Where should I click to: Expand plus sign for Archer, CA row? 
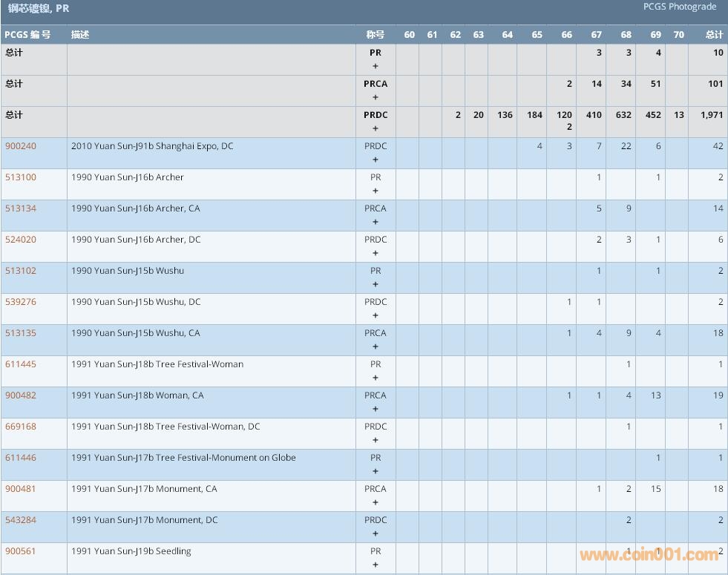click(x=376, y=222)
